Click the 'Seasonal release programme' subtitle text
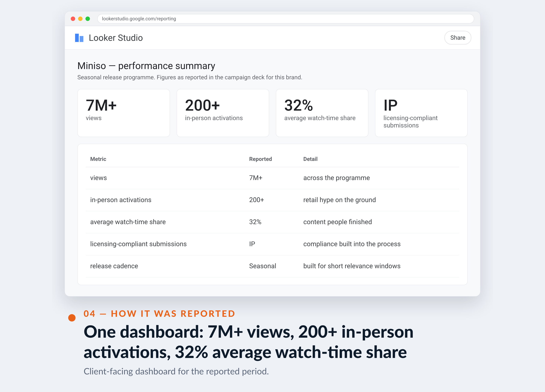545x392 pixels. (190, 77)
